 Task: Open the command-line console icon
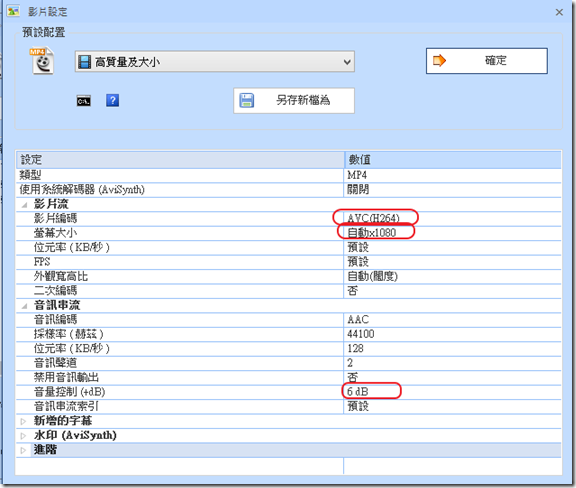[84, 101]
